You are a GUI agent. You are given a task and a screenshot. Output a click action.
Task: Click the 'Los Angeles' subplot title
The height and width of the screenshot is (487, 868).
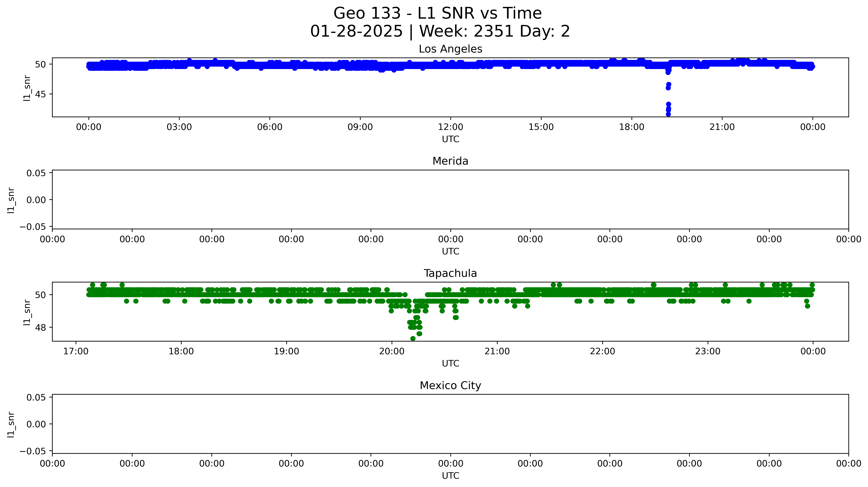tap(450, 49)
